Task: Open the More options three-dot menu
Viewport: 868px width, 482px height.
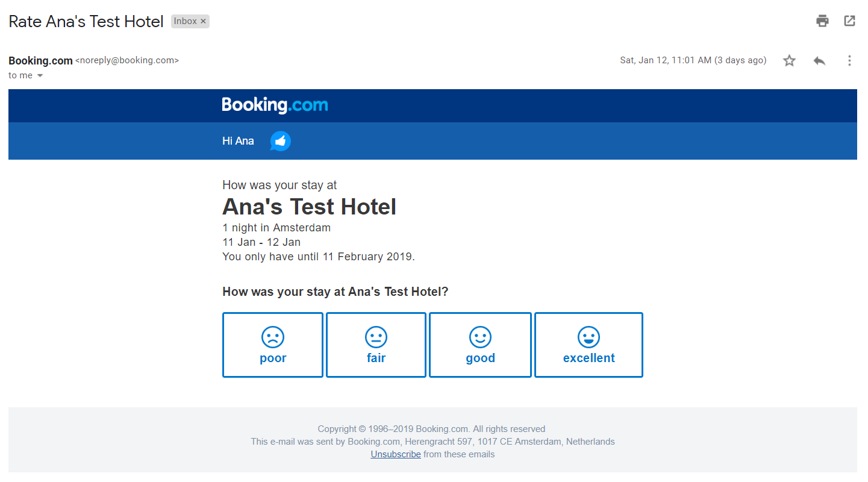Action: [849, 60]
